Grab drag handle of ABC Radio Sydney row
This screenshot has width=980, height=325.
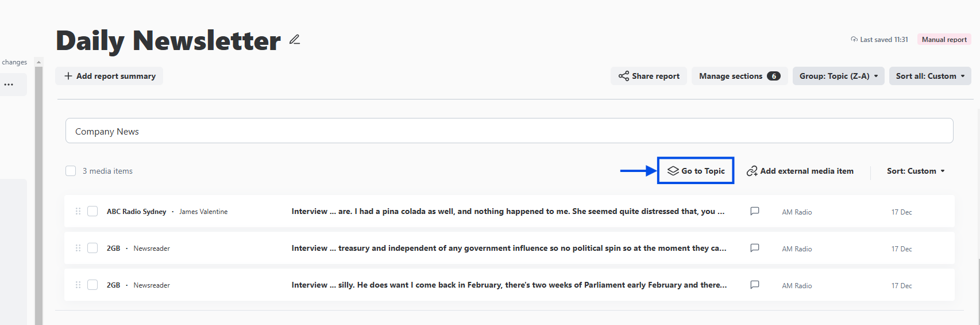click(78, 211)
